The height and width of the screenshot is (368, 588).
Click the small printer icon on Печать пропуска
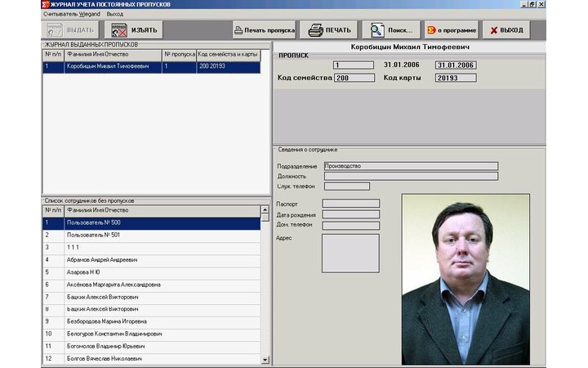[238, 30]
